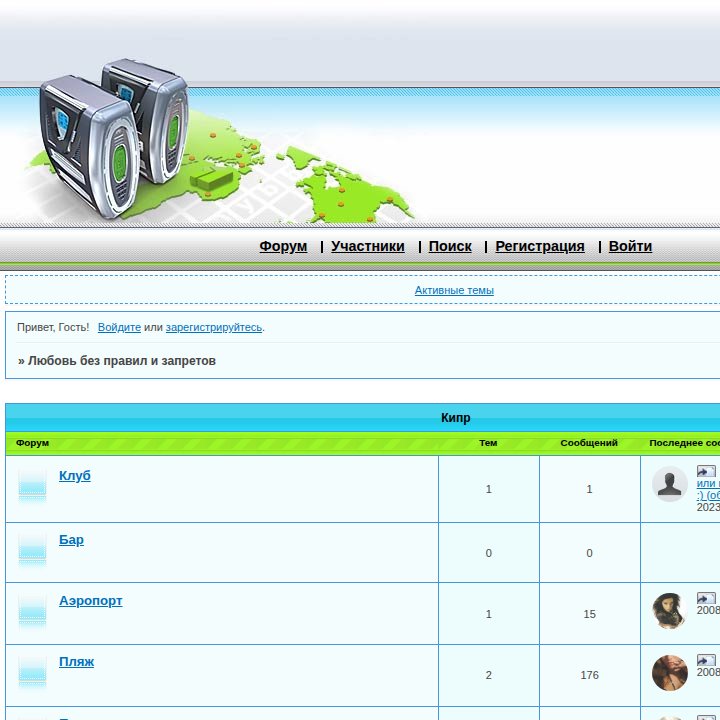This screenshot has height=720, width=720.
Task: Click the user avatar in Аэропорт row
Action: point(669,610)
